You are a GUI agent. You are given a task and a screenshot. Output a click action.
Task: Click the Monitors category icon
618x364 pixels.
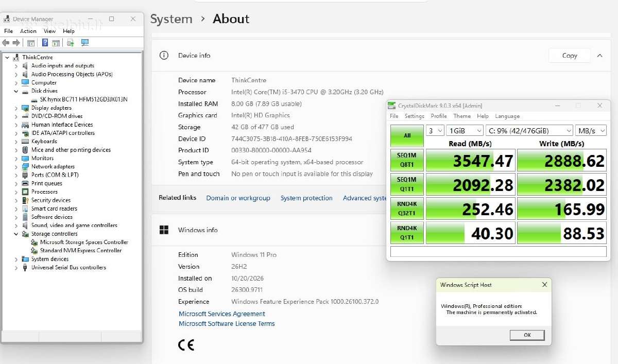(25, 158)
